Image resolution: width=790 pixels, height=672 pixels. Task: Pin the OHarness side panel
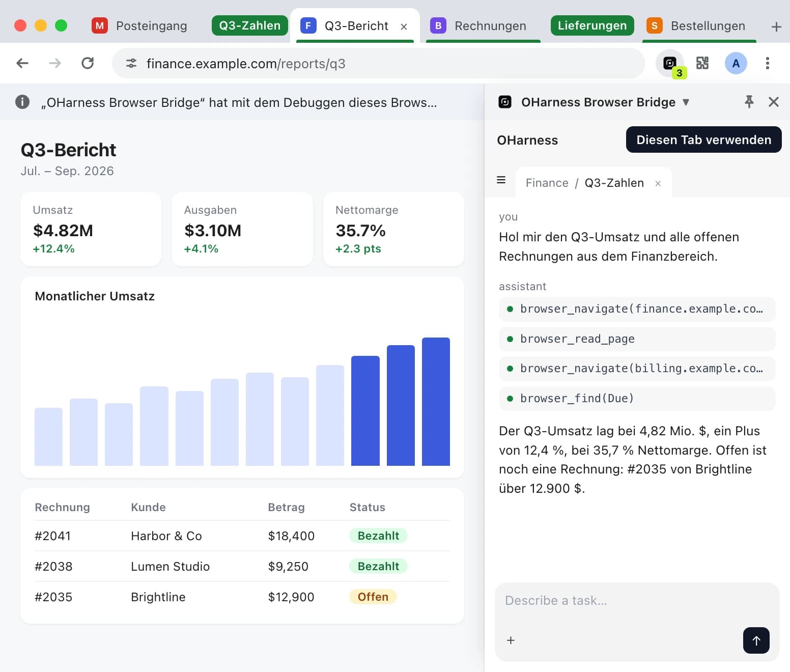pos(749,102)
